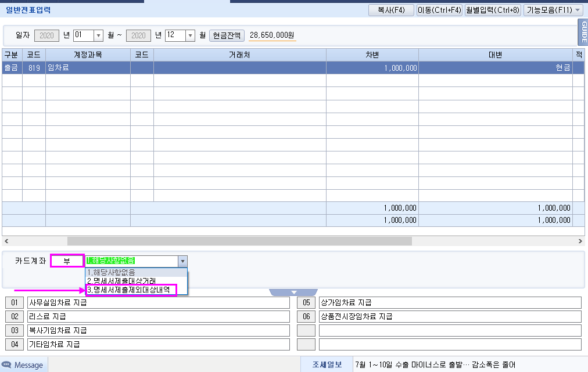The height and width of the screenshot is (372, 588).
Task: Click the start year 2020 field
Action: [x=46, y=35]
